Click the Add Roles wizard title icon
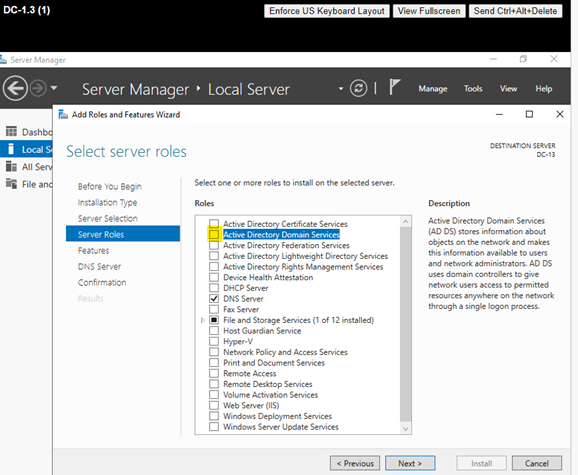The height and width of the screenshot is (475, 578). [x=63, y=115]
